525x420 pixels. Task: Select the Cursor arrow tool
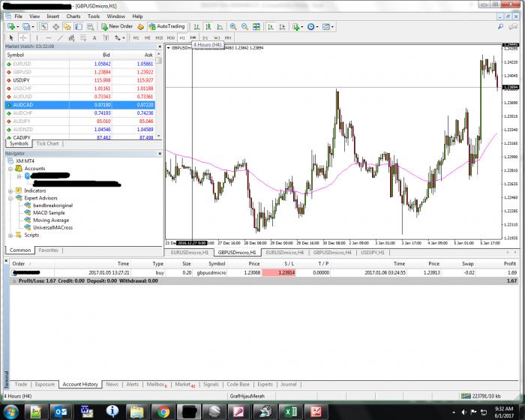11,37
